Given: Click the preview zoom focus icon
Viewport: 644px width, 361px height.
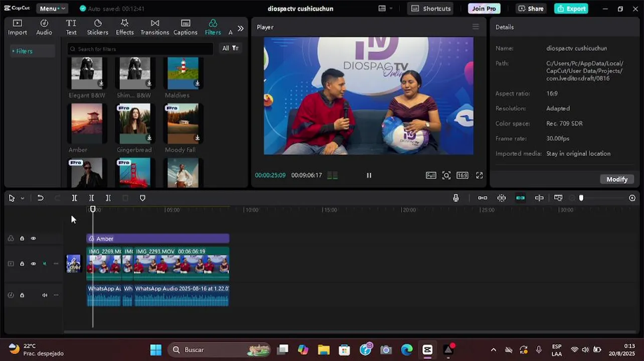Looking at the screenshot, I should (x=446, y=175).
